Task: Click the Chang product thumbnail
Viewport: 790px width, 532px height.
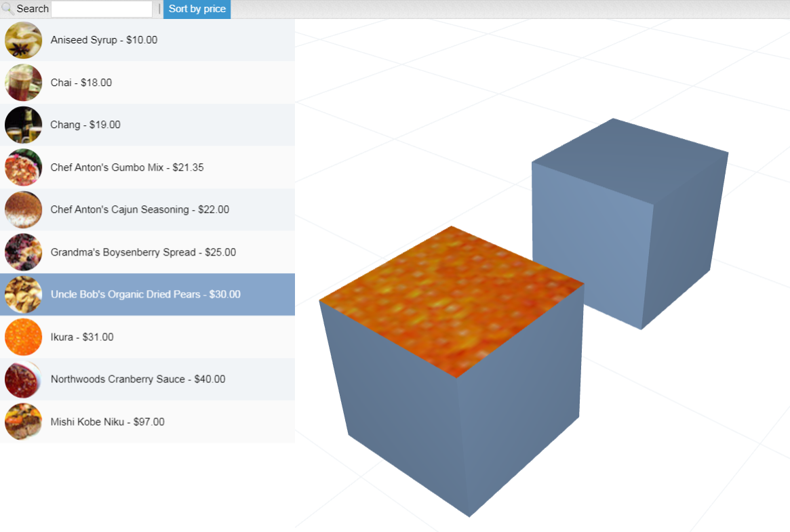Action: tap(22, 125)
